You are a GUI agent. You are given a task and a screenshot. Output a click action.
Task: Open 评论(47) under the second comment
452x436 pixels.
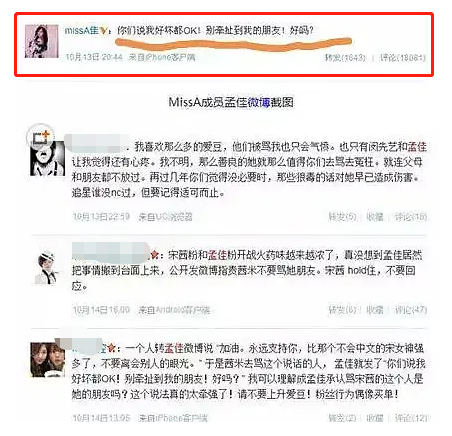[411, 310]
